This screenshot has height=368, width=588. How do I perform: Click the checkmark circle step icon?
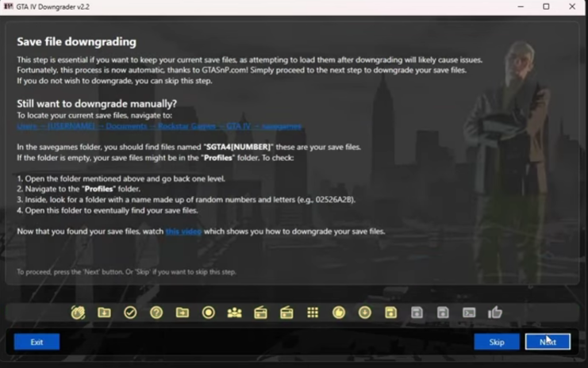[x=130, y=312]
